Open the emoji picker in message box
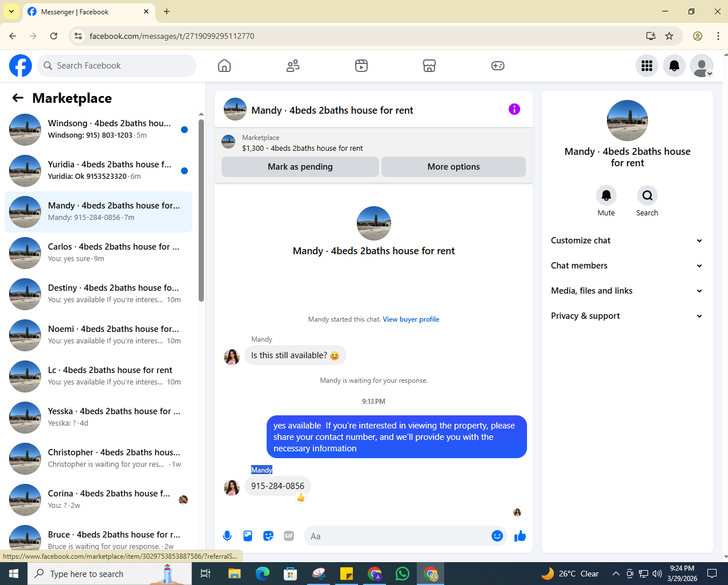Screen dimensions: 728x585 pyautogui.click(x=497, y=536)
